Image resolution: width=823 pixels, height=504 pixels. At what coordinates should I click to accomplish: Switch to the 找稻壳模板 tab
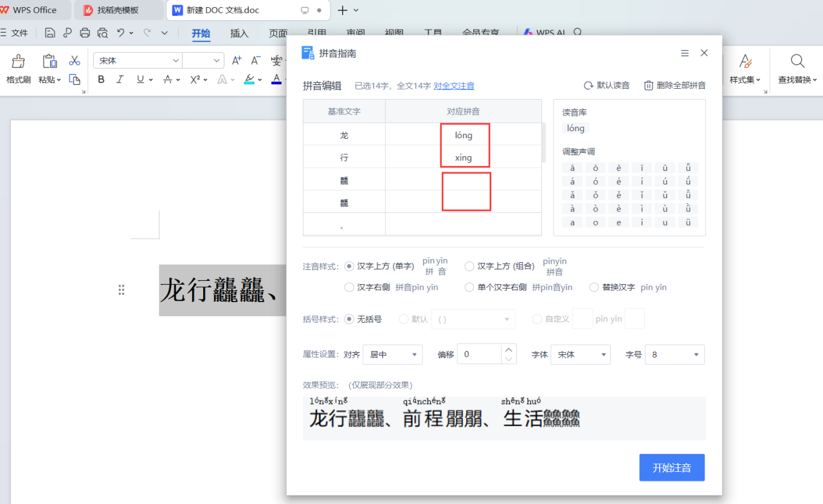(118, 10)
